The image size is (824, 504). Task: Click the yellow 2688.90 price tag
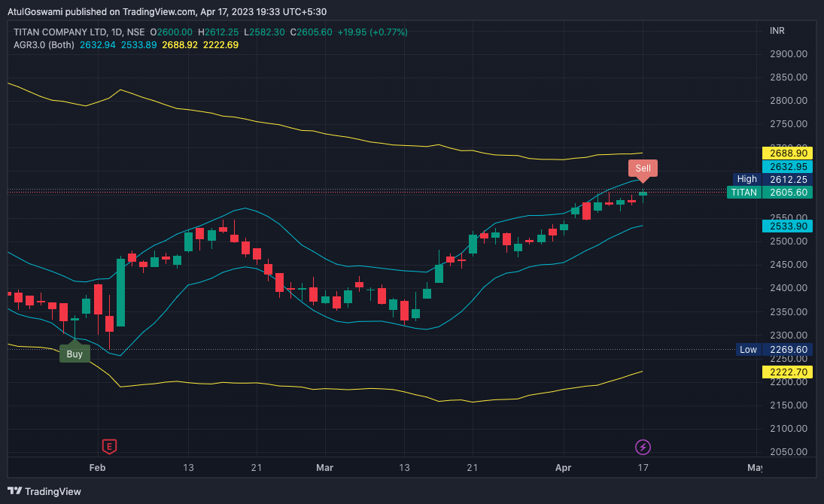[787, 153]
